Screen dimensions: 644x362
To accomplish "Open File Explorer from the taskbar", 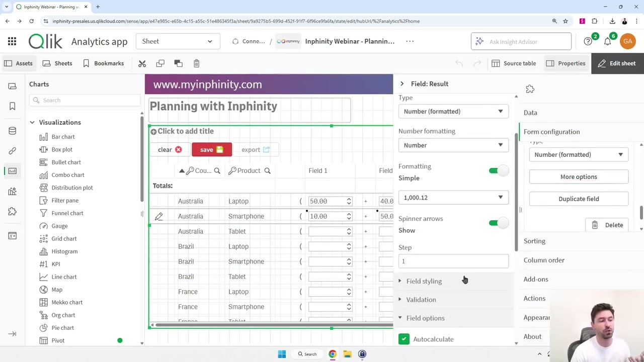I will click(x=347, y=354).
